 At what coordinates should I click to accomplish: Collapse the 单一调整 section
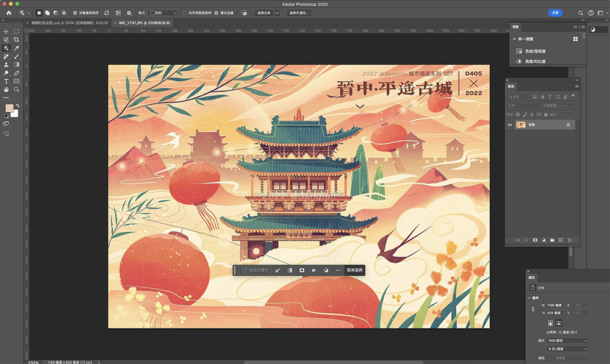[x=514, y=39]
